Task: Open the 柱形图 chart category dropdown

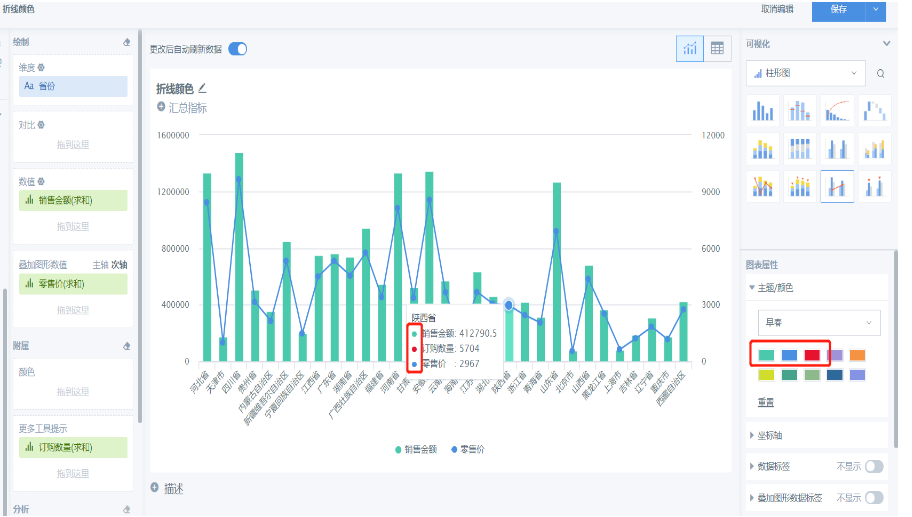Action: (x=806, y=73)
